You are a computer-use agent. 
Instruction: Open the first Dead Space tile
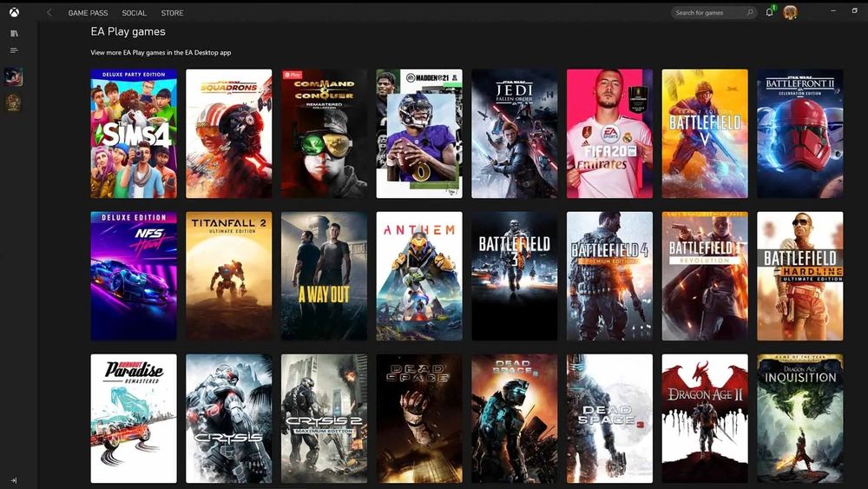pos(419,419)
